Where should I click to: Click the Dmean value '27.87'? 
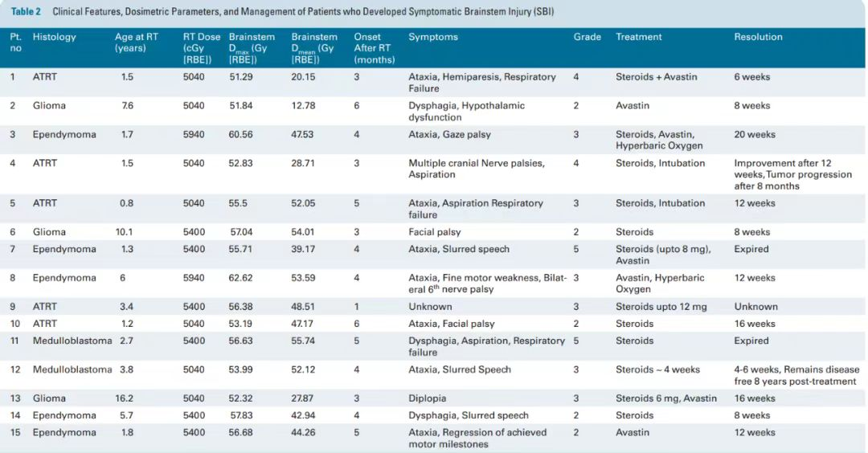[302, 398]
